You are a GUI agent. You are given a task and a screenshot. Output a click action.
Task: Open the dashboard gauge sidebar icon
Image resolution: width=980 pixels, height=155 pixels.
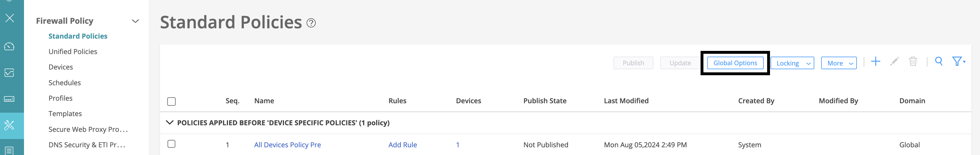[x=9, y=46]
